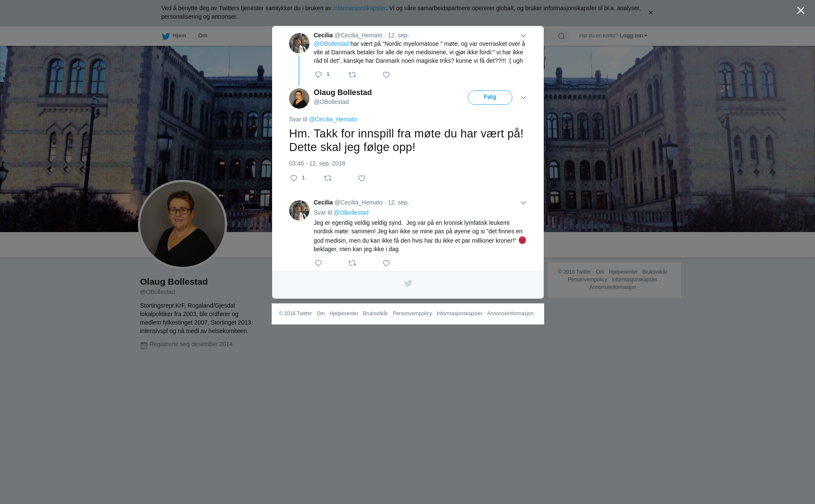Image resolution: width=815 pixels, height=504 pixels.
Task: Like Cecilia's last reply about lymfatisk leukemi
Action: [386, 263]
